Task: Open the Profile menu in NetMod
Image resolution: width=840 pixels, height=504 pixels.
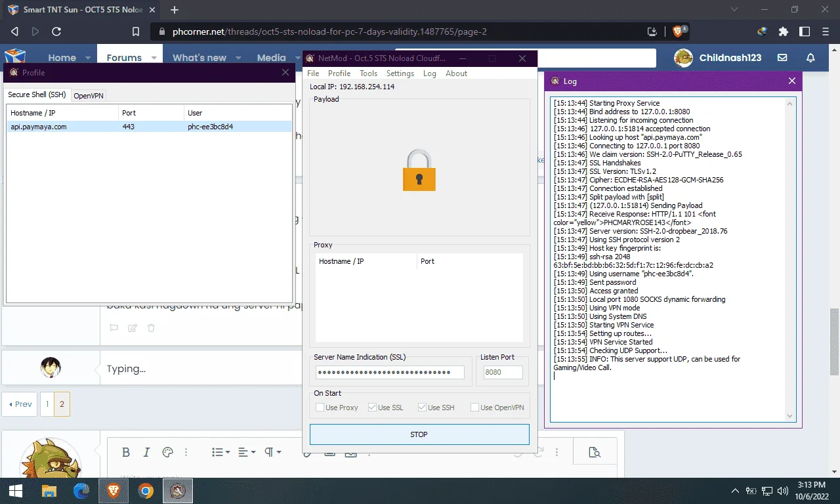Action: (x=339, y=73)
